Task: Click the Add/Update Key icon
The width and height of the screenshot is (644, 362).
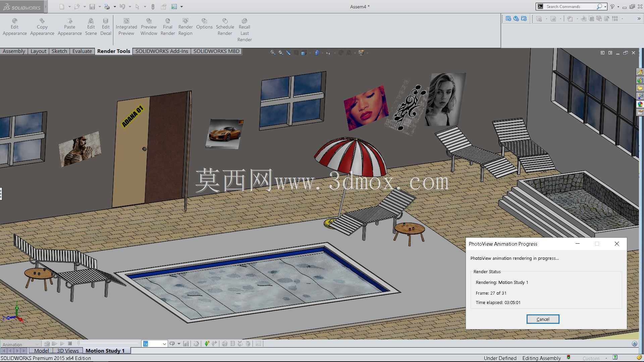Action: pos(215,344)
